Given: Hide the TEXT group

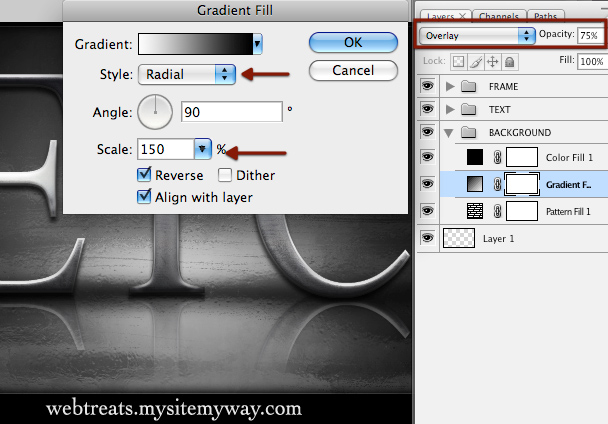Looking at the screenshot, I should point(427,109).
